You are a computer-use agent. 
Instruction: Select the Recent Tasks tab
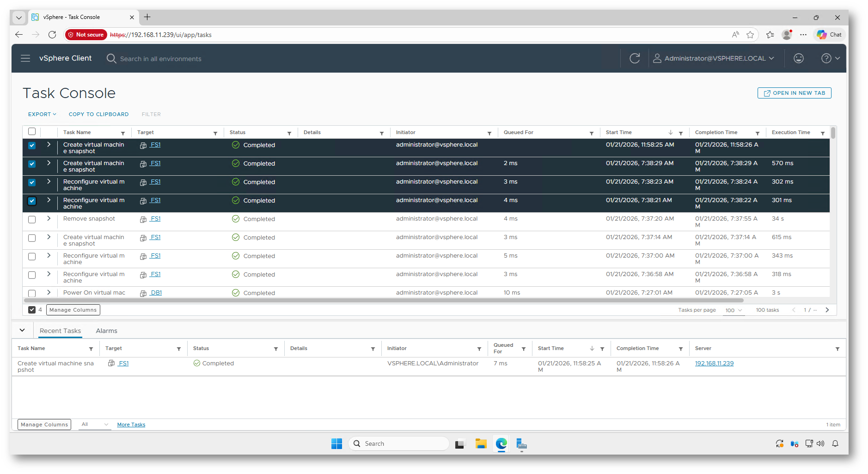pos(60,331)
